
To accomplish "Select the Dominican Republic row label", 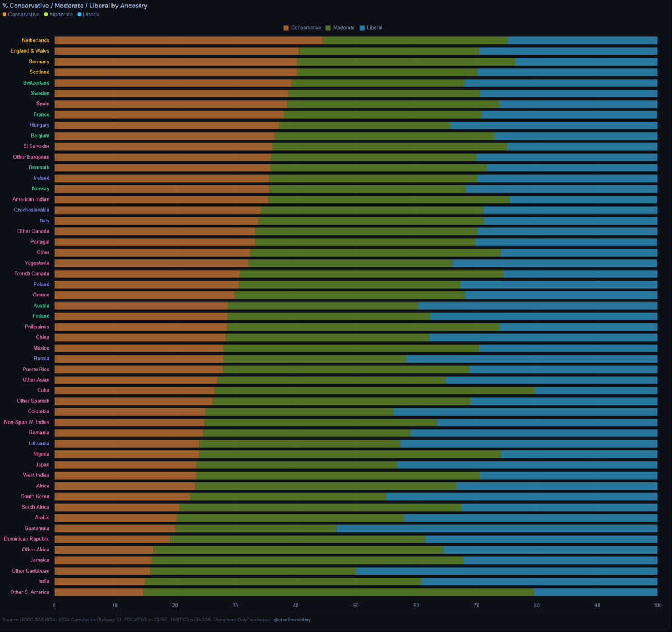I will [x=26, y=539].
